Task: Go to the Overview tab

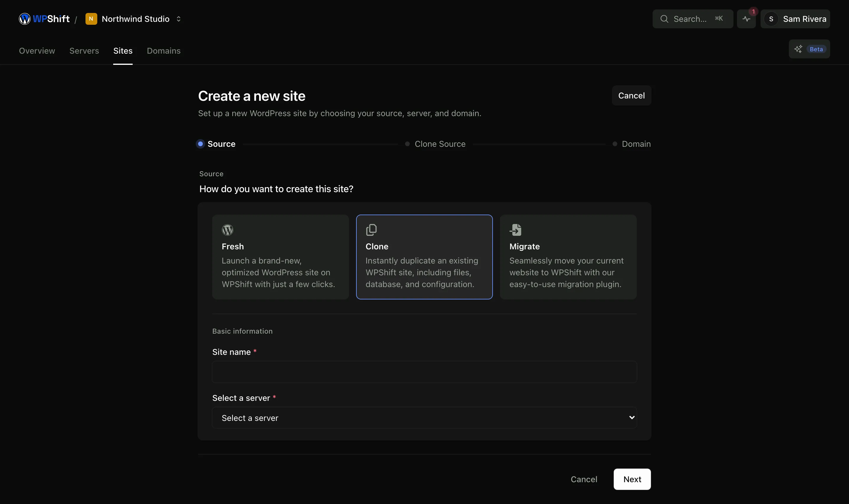Action: [37, 51]
